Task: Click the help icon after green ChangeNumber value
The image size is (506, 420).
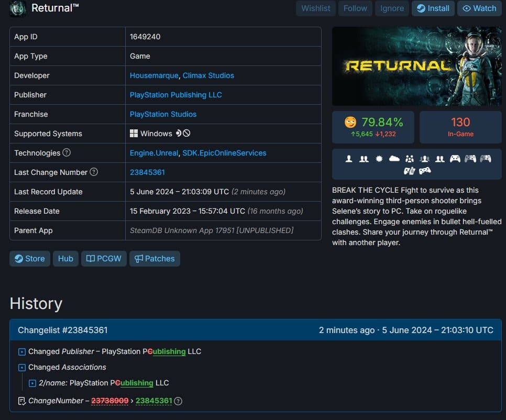Action: pyautogui.click(x=178, y=401)
